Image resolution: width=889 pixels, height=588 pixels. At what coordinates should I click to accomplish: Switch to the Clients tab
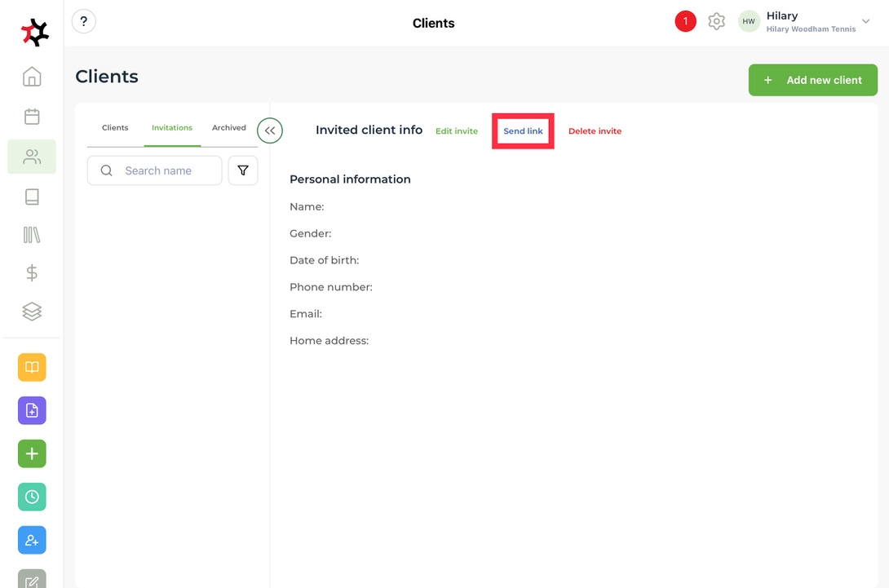tap(115, 128)
